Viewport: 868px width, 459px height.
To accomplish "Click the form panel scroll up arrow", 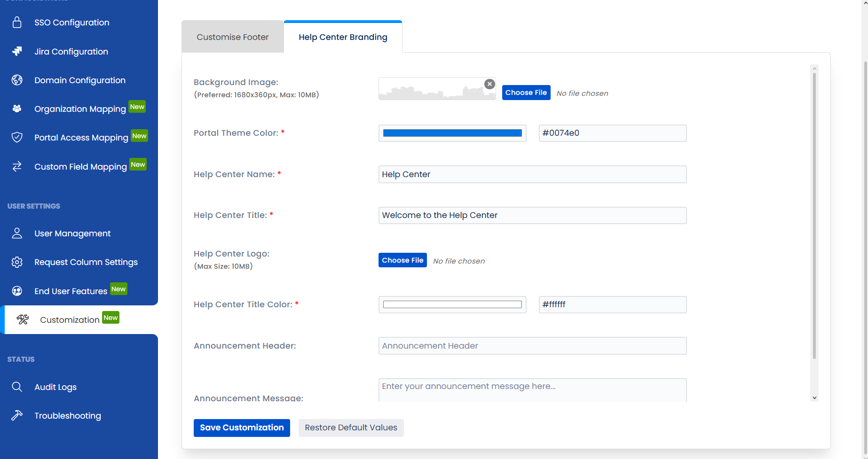I will (814, 69).
